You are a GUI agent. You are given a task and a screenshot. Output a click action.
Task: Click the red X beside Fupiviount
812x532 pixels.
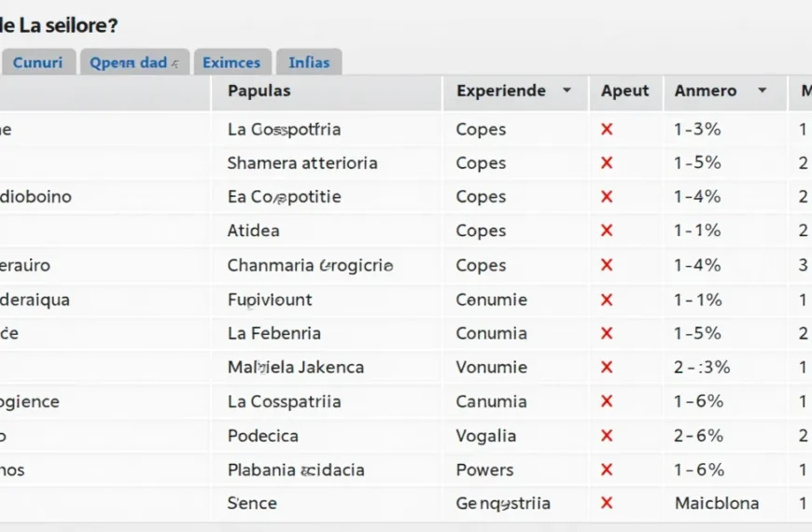[607, 300]
